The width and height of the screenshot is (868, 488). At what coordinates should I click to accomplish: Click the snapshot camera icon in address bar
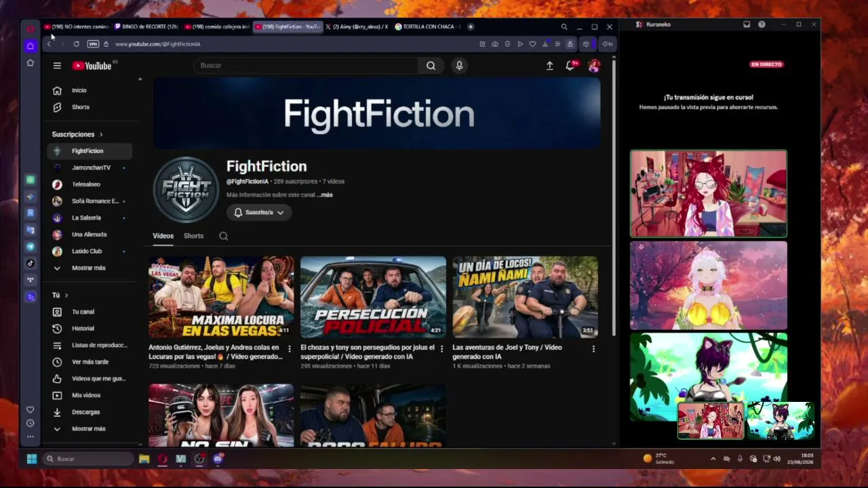pyautogui.click(x=495, y=44)
